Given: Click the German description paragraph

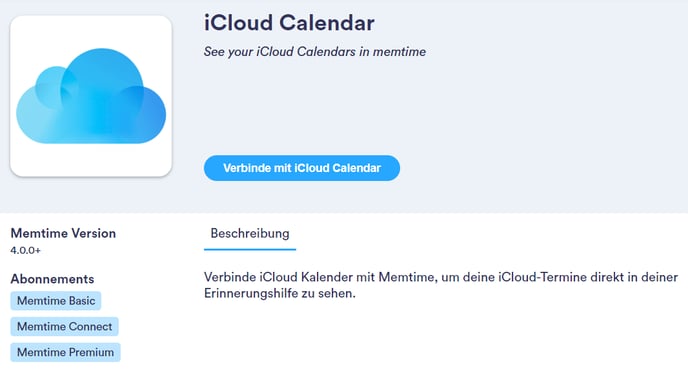Looking at the screenshot, I should [x=441, y=285].
